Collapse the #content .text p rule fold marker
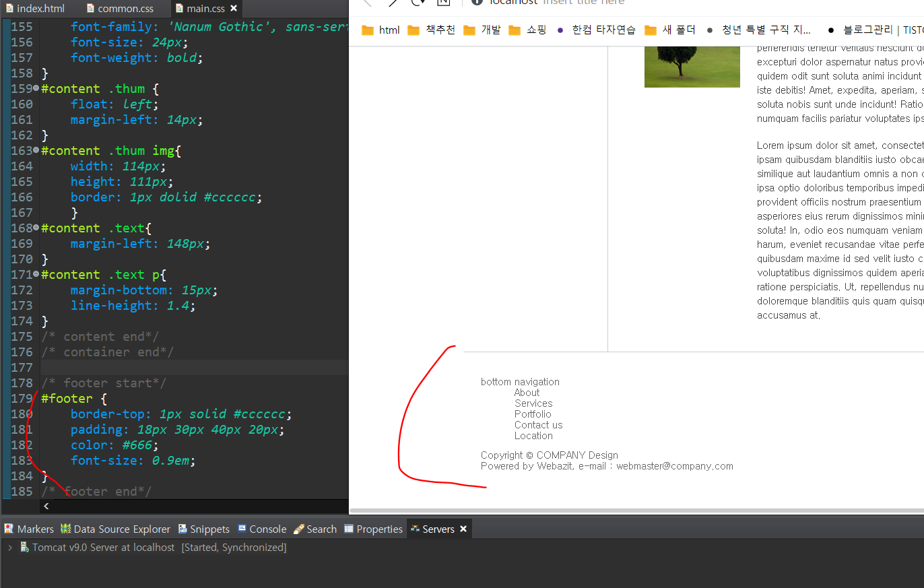Viewport: 924px width, 588px height. tap(36, 274)
